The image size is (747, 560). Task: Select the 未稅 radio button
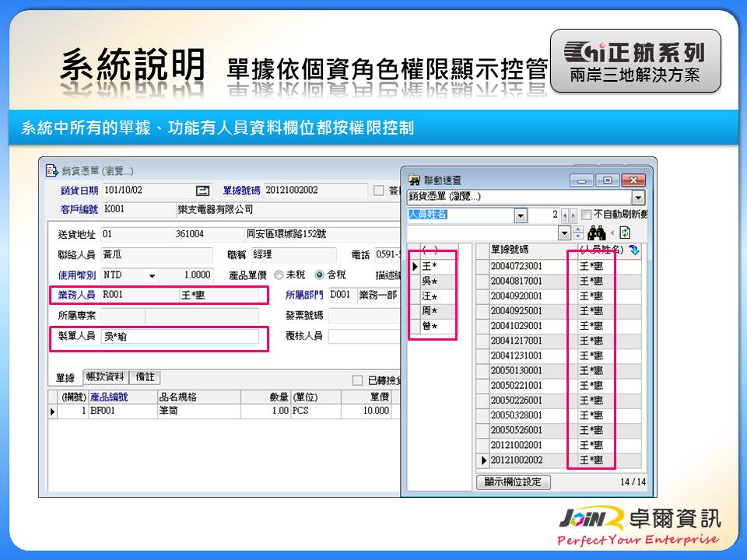pos(279,275)
